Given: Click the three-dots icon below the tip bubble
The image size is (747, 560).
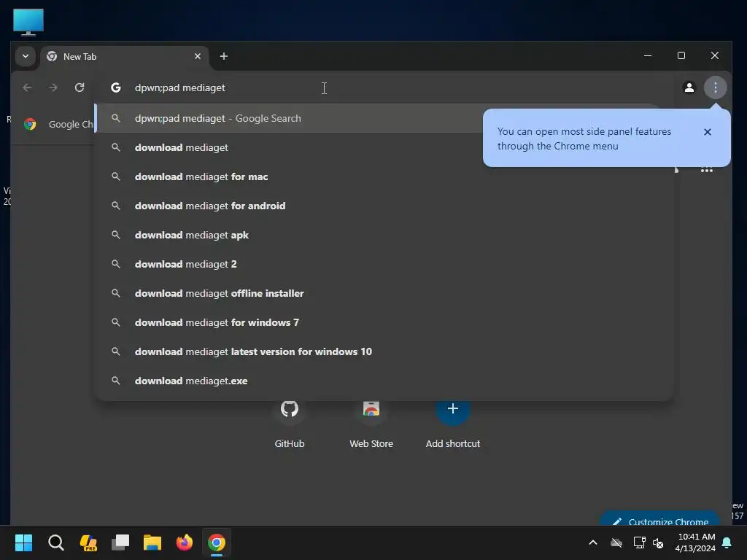Looking at the screenshot, I should [706, 170].
